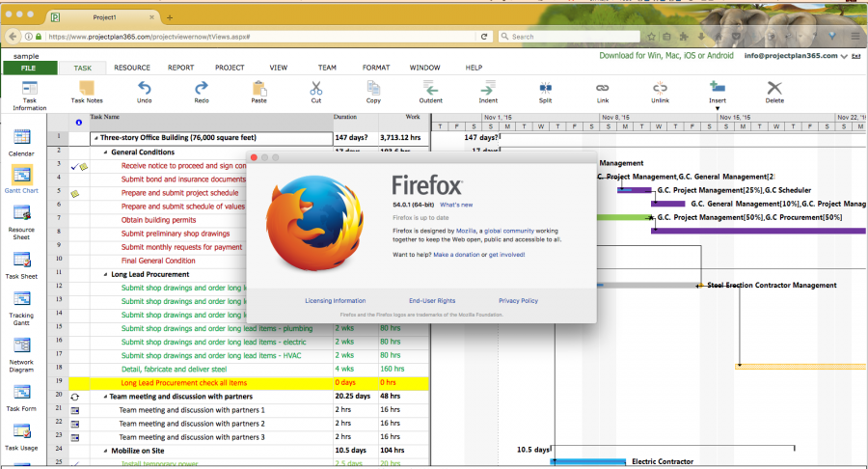Outdent the selected task

coord(431,92)
